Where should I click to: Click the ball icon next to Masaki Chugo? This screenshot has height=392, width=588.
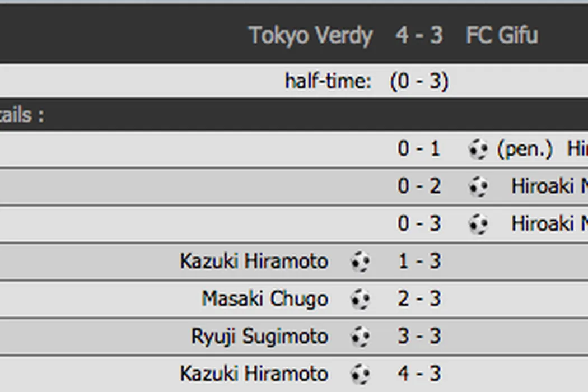(360, 299)
